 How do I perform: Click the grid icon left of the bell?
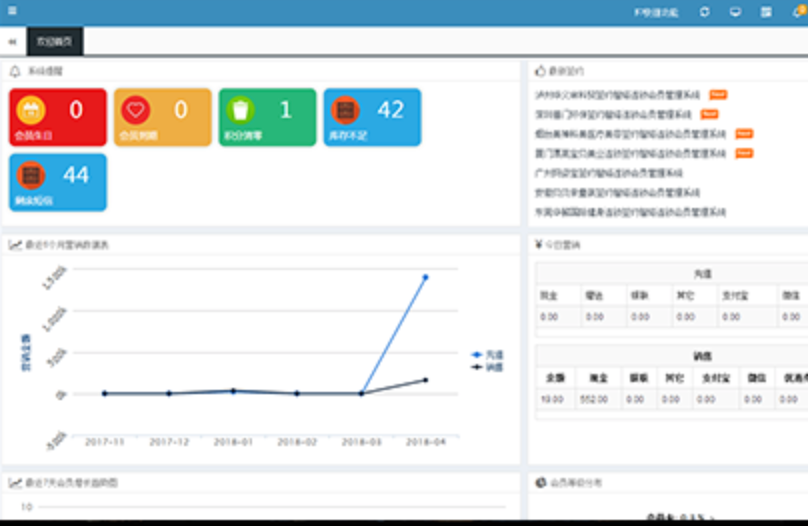(766, 12)
